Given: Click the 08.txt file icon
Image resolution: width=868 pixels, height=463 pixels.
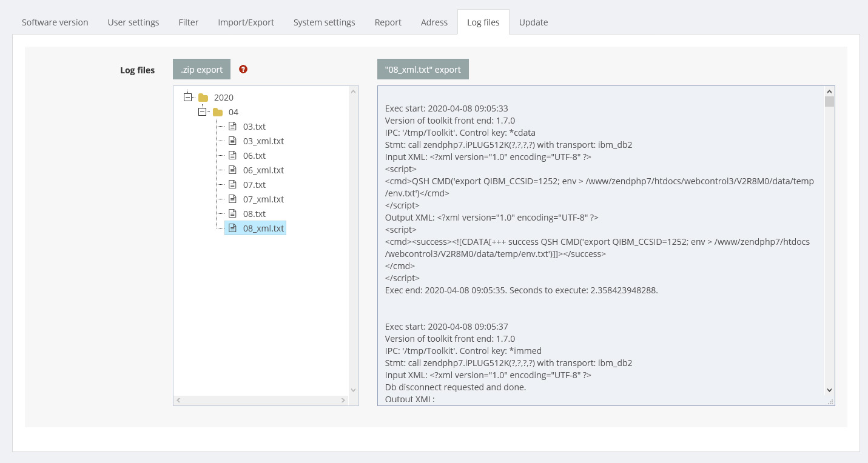Looking at the screenshot, I should (x=232, y=214).
